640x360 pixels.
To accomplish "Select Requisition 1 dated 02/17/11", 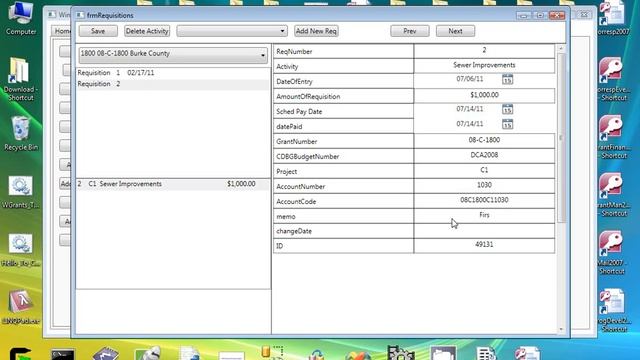I will (173, 73).
